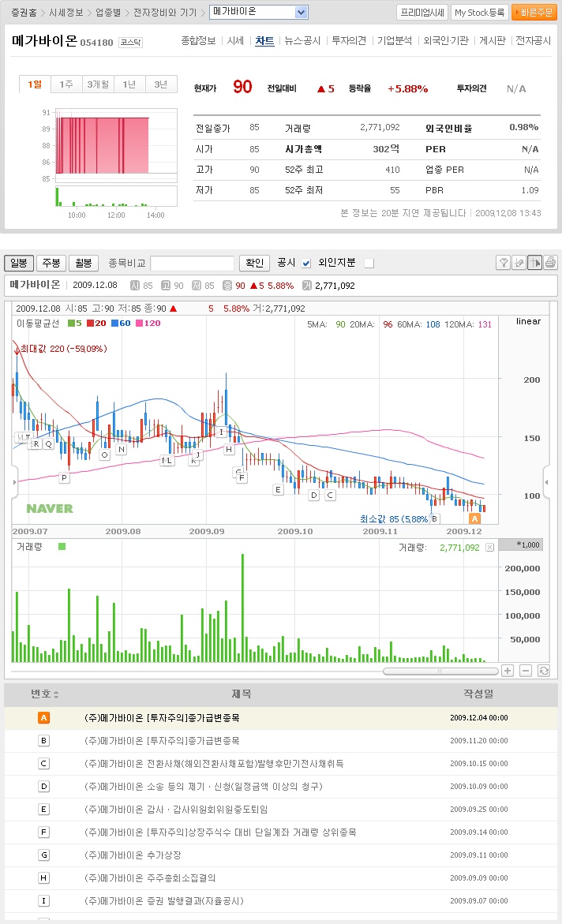Click the B icon in list row
Screen dimensions: 562x924
tap(43, 741)
